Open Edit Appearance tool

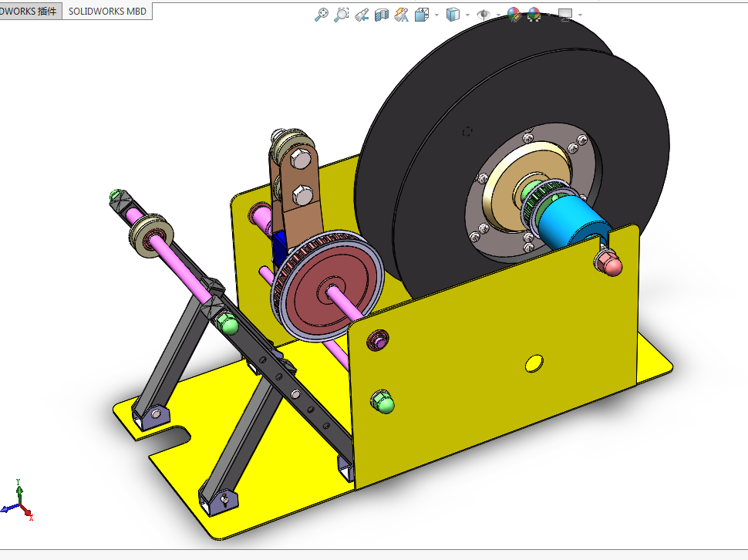514,15
